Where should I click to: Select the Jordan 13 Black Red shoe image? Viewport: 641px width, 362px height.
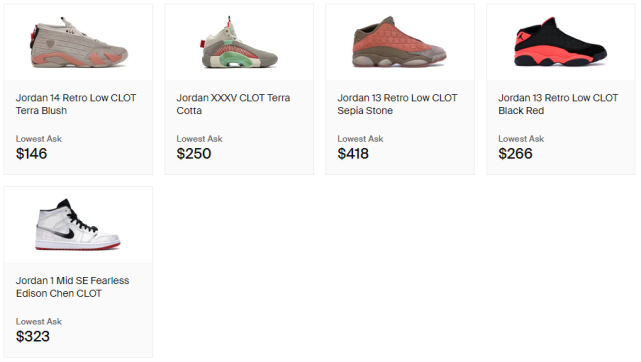click(560, 42)
